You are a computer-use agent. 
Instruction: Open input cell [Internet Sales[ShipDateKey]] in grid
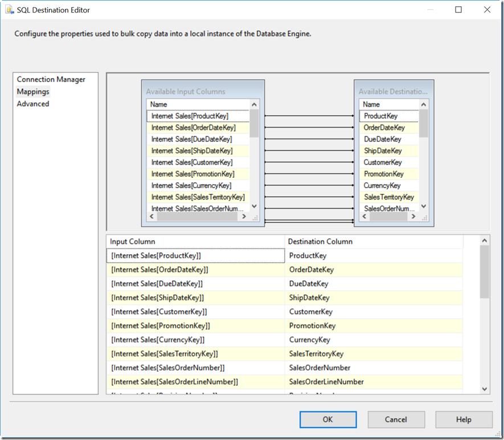195,298
